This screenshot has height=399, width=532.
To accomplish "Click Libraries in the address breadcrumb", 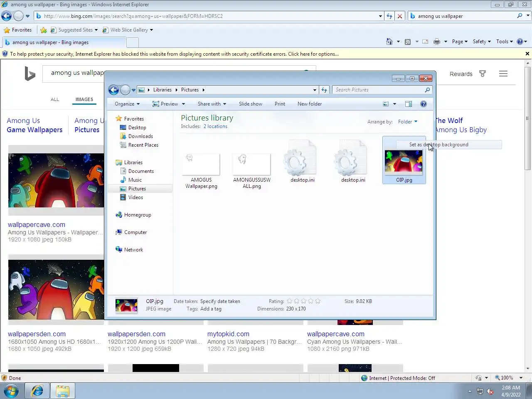I will pos(162,90).
